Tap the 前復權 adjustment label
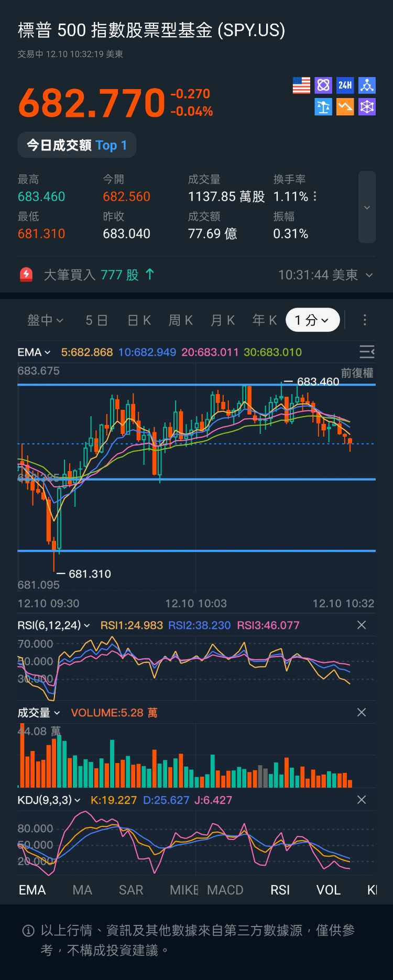393x980 pixels. point(357,373)
